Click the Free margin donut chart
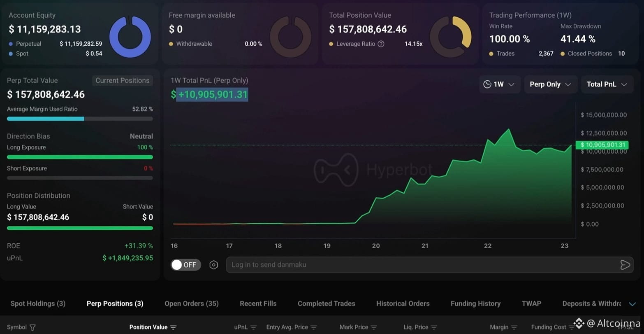 290,37
